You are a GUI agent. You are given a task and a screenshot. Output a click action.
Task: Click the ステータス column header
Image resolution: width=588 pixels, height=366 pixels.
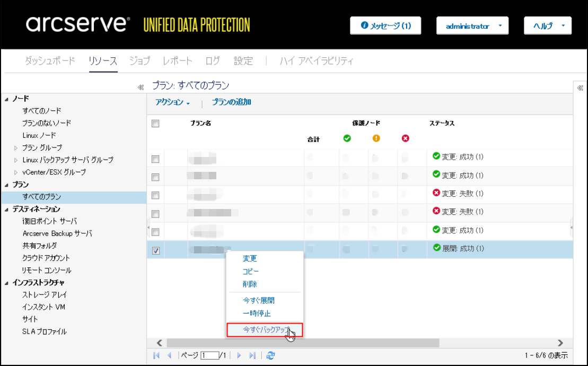pyautogui.click(x=442, y=123)
